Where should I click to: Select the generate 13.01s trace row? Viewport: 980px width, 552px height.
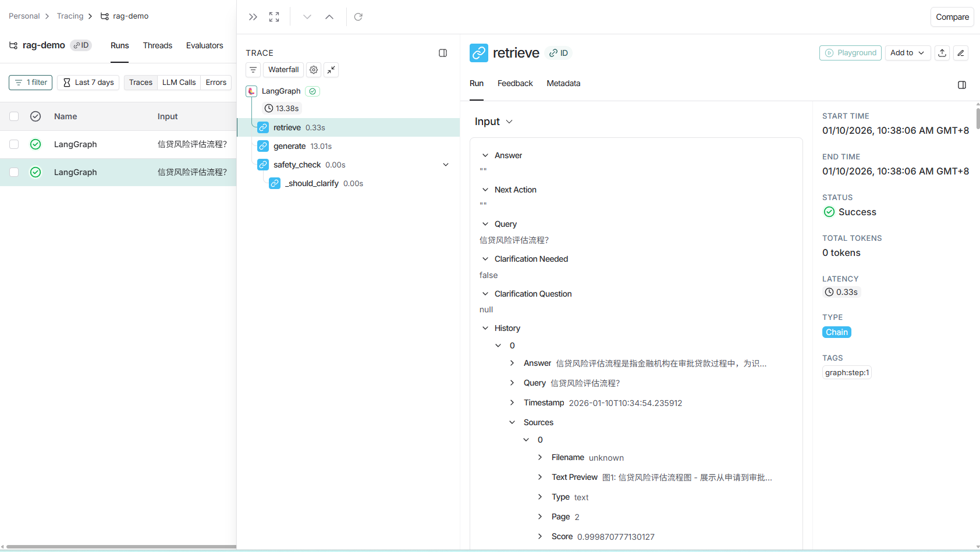(348, 146)
